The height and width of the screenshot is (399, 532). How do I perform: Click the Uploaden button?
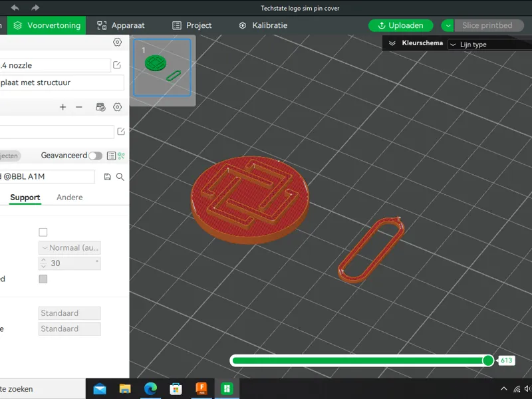point(401,25)
